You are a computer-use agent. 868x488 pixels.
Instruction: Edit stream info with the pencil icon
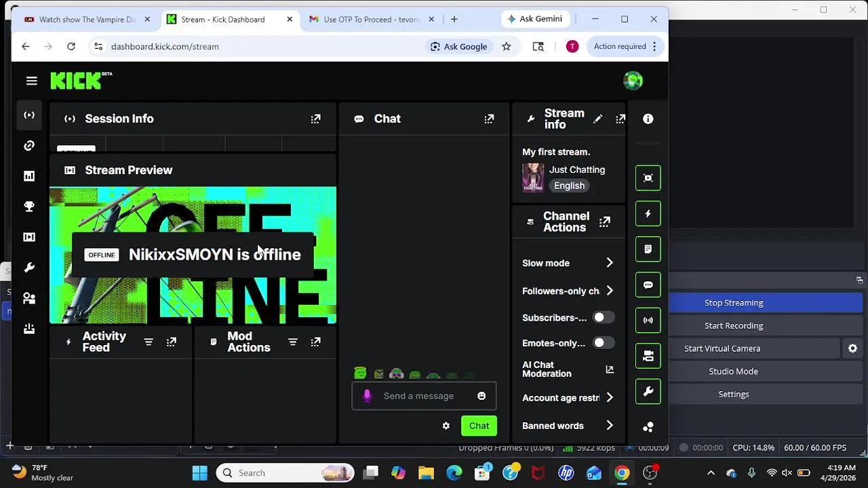coord(597,119)
